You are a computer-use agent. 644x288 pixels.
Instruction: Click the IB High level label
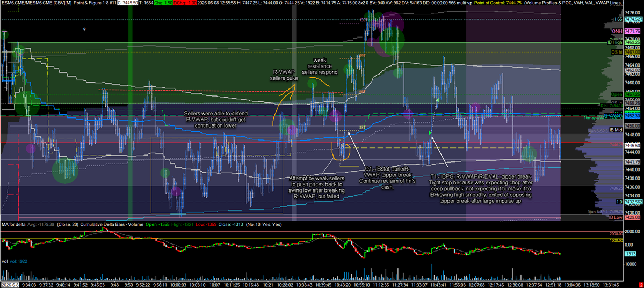click(x=615, y=42)
